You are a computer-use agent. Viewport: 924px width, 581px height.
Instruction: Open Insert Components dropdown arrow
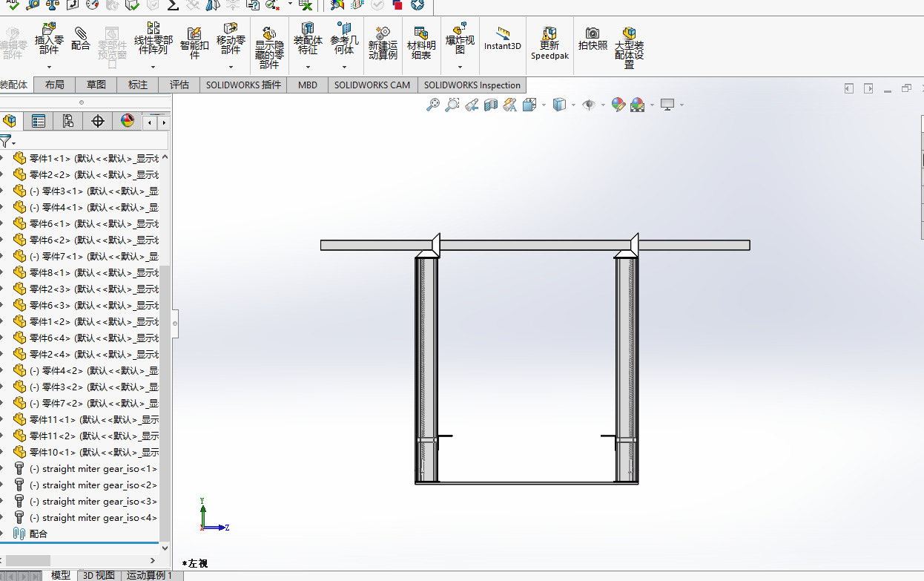pyautogui.click(x=49, y=67)
